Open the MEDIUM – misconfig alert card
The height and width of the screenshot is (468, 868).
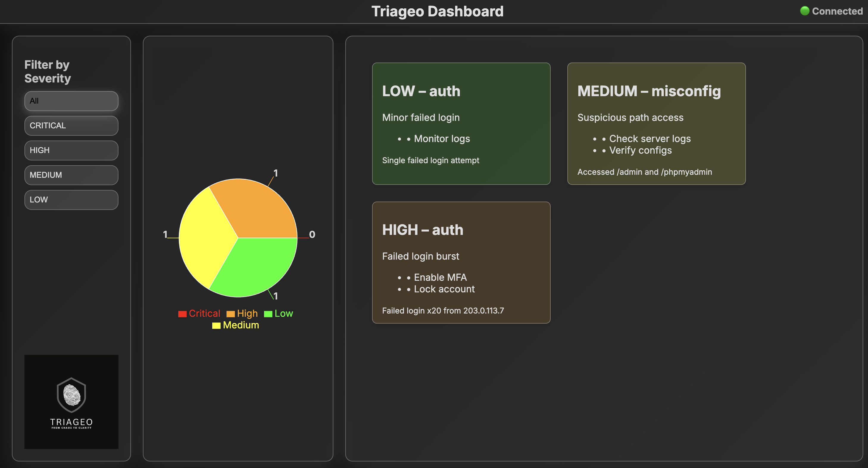[656, 123]
